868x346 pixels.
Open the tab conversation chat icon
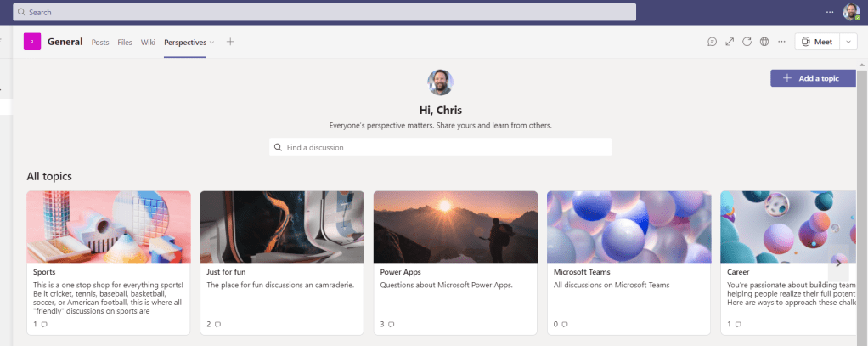tap(712, 42)
